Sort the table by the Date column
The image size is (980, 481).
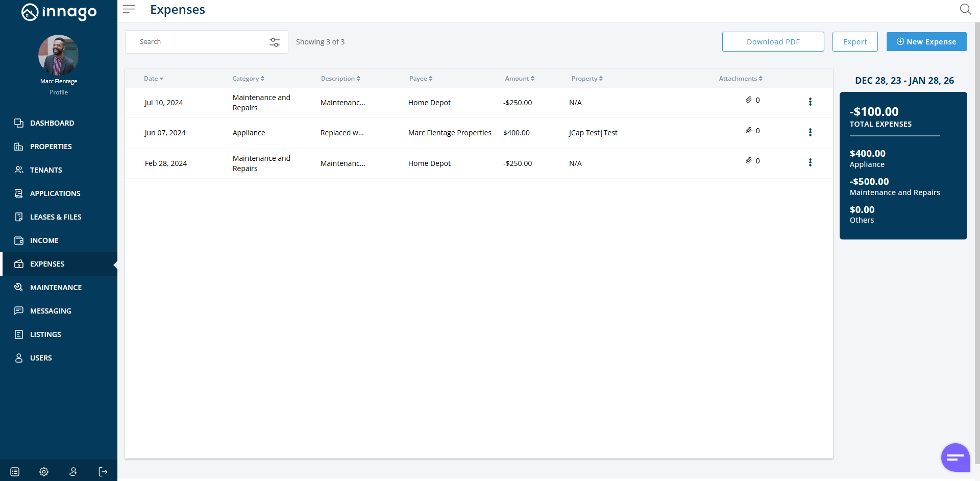(153, 79)
